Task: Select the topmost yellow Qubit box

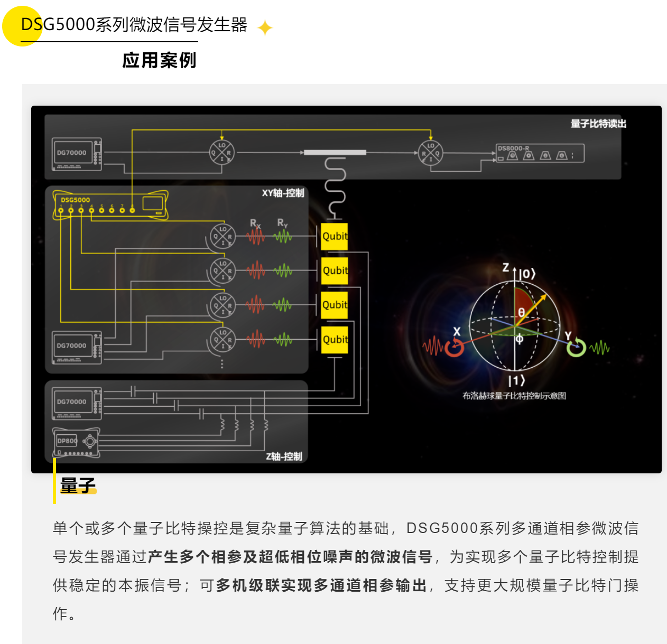Action: [335, 236]
